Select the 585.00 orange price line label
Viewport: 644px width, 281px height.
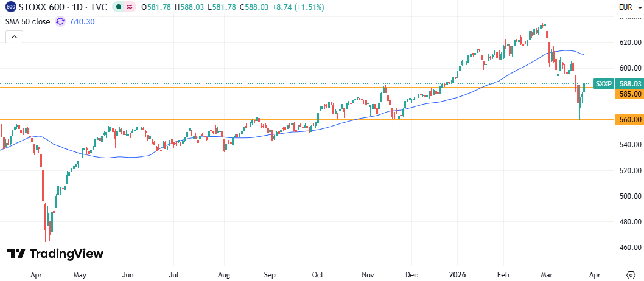click(628, 94)
